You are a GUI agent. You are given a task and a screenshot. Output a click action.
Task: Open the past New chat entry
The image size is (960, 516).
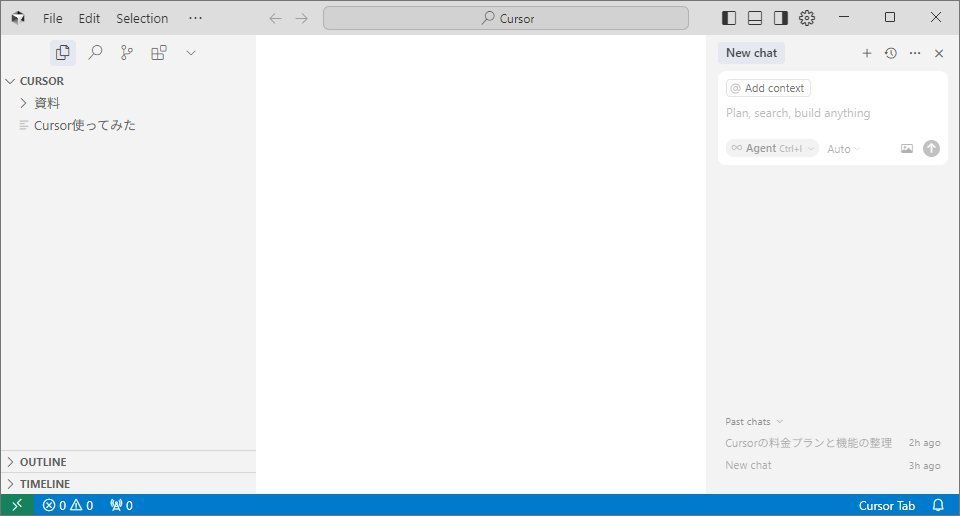833,465
